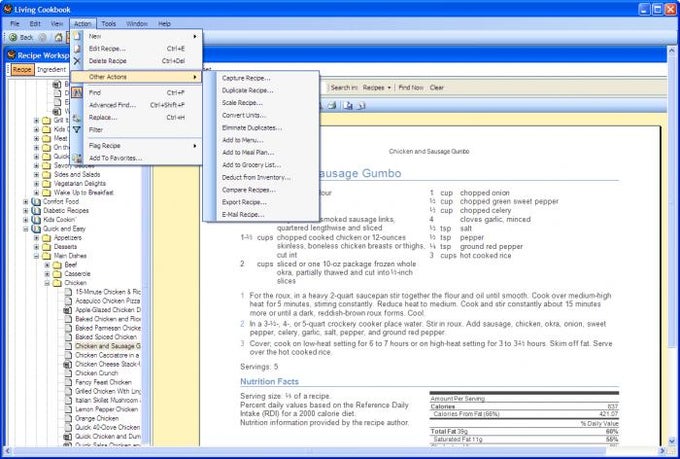Collapse the Quick and Easy cookbook
680x459 pixels.
(26, 229)
